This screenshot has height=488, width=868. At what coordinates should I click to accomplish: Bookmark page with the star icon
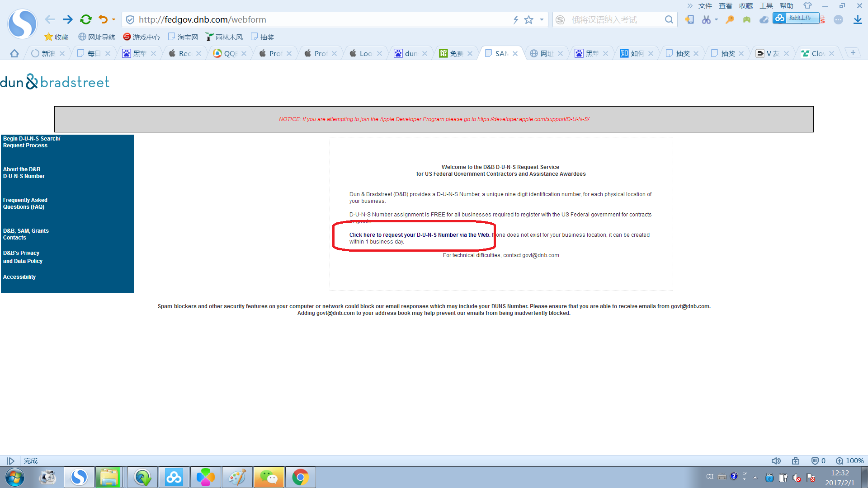click(x=528, y=19)
